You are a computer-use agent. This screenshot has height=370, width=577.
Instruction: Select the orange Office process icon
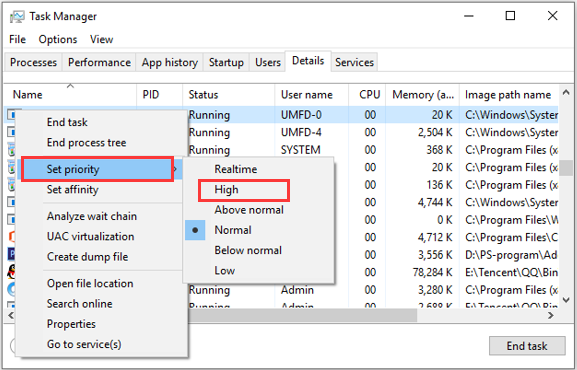(x=11, y=237)
